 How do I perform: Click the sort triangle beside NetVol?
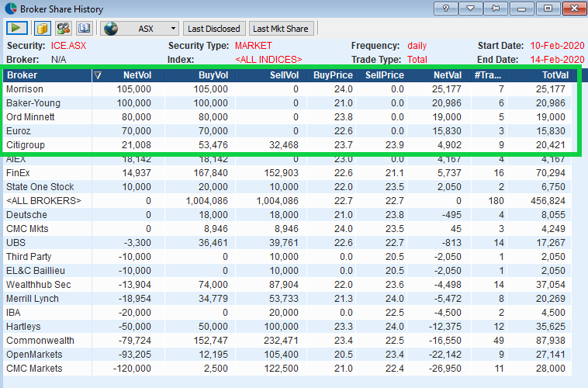pyautogui.click(x=98, y=75)
